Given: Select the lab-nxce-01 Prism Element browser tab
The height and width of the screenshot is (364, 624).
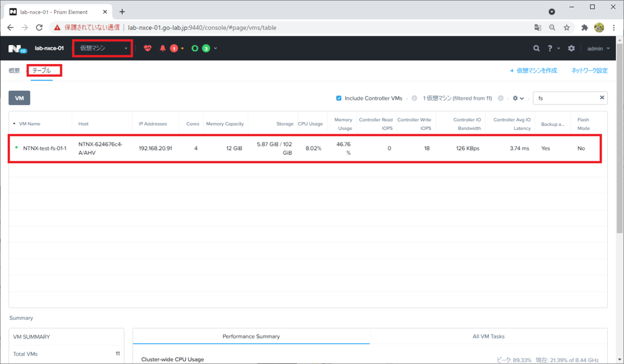Looking at the screenshot, I should pyautogui.click(x=57, y=11).
